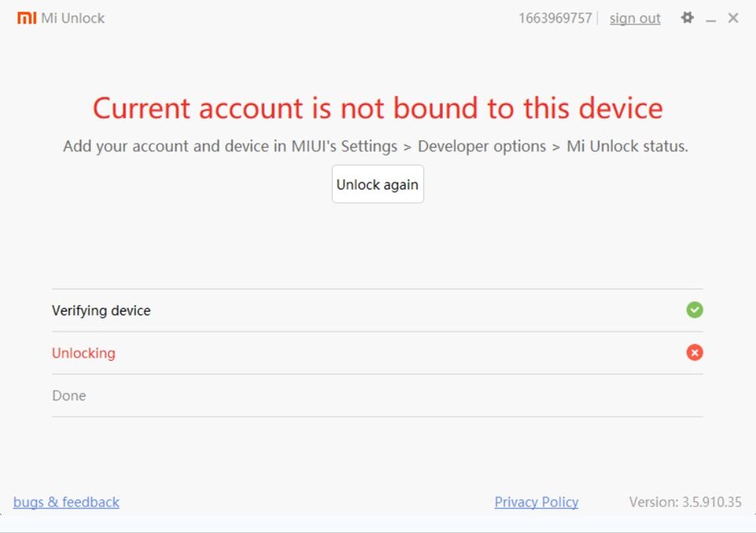The height and width of the screenshot is (533, 756).
Task: Click the account ID 1663969757
Action: click(x=555, y=18)
